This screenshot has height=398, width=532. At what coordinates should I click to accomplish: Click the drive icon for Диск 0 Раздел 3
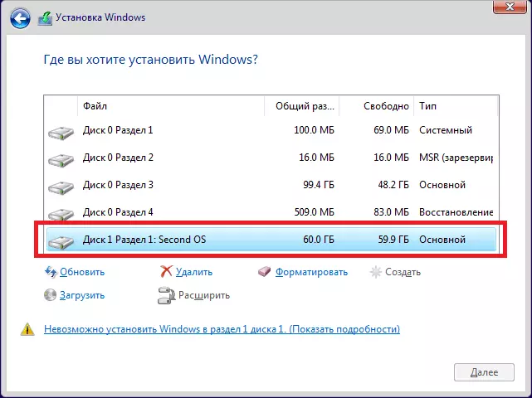[x=61, y=186]
